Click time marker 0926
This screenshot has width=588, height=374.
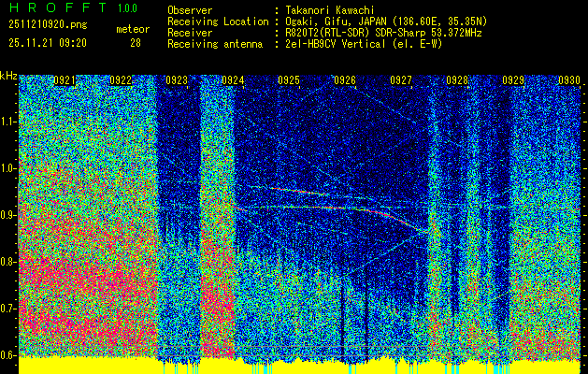[345, 79]
